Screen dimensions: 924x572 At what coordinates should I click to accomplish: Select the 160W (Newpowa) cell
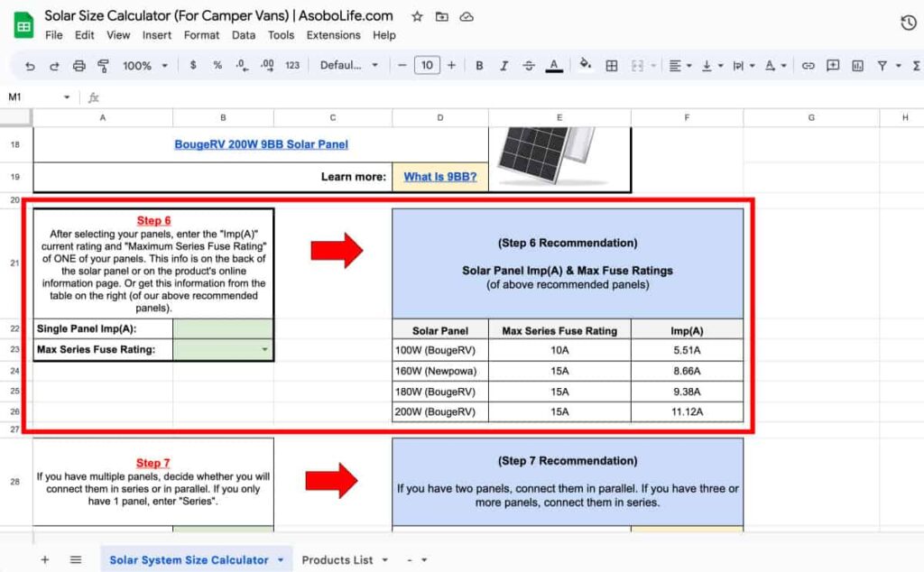440,371
